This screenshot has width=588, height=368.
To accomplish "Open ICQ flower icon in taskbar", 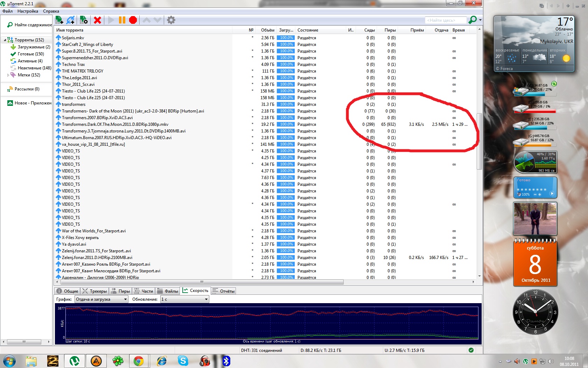I will (x=118, y=361).
